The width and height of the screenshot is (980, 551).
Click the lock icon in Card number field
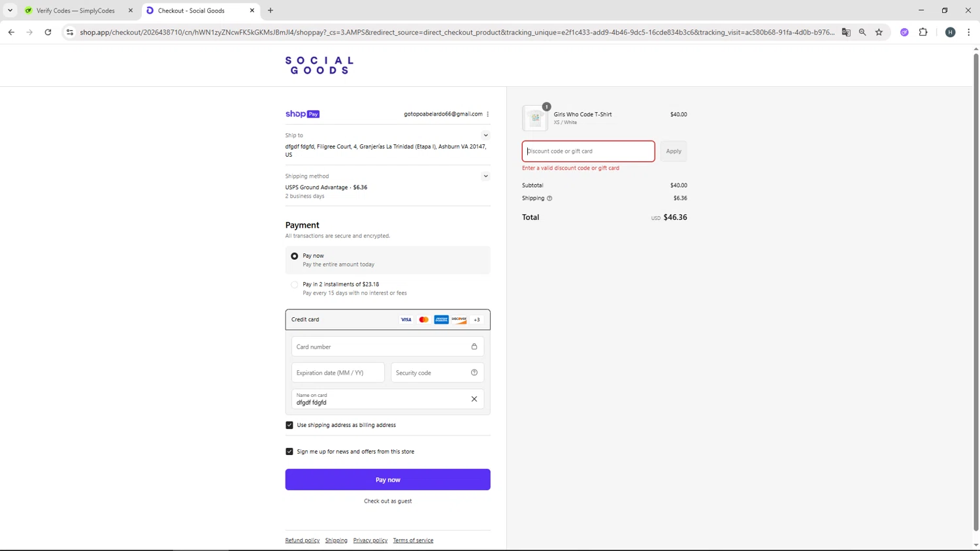pyautogui.click(x=474, y=347)
